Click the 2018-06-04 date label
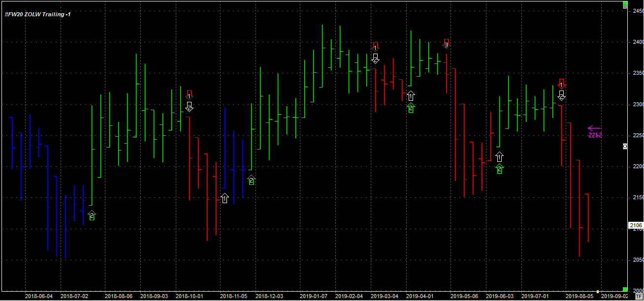The height and width of the screenshot is (301, 644). (x=38, y=297)
